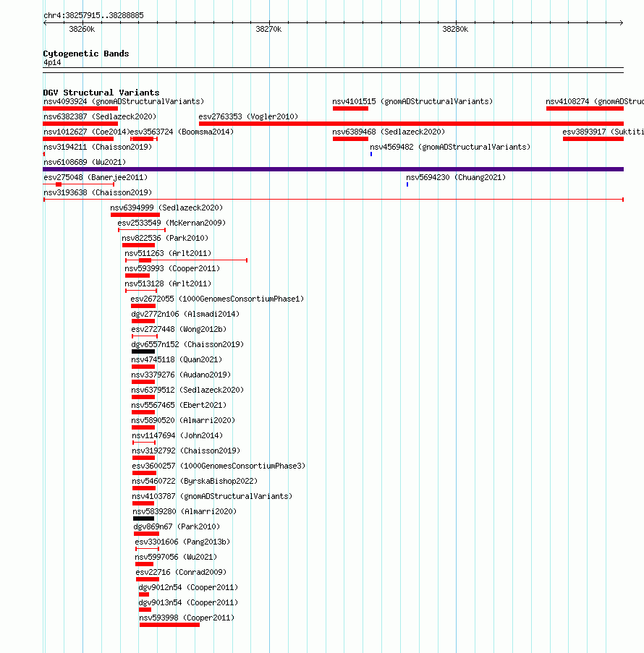Click the black dgv6557n152 variant bar

coord(143,351)
